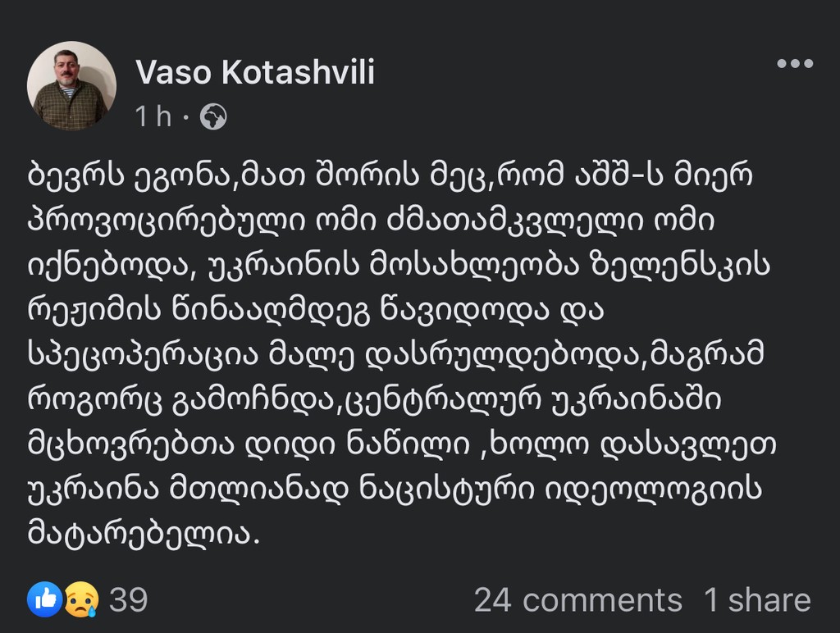Open Vaso Kotashvili's profile picture
The image size is (840, 633).
click(x=72, y=86)
